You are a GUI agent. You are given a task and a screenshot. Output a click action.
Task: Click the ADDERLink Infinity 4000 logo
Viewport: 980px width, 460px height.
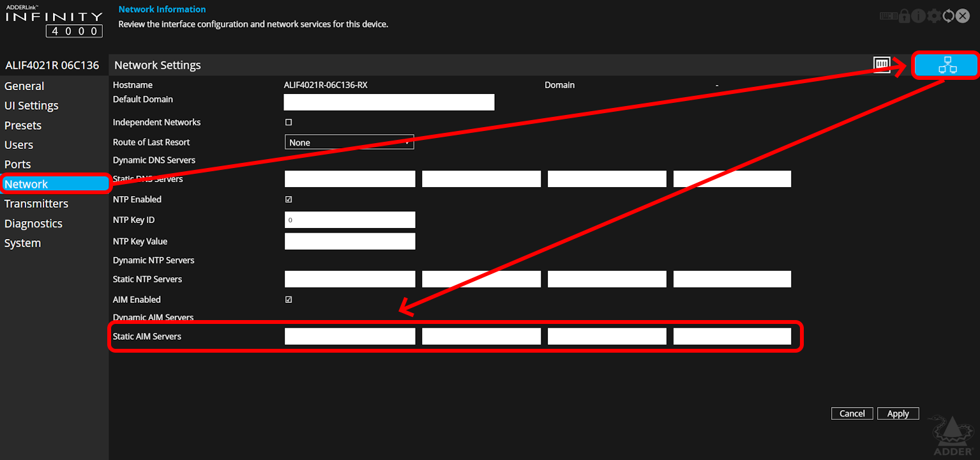(54, 20)
